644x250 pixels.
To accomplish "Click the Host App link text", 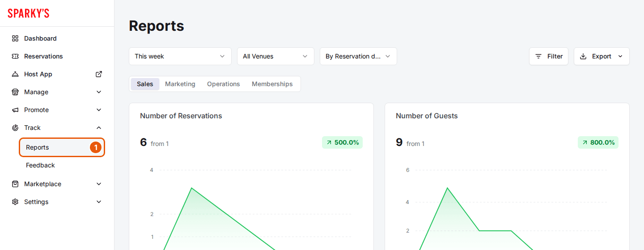I will (x=38, y=74).
